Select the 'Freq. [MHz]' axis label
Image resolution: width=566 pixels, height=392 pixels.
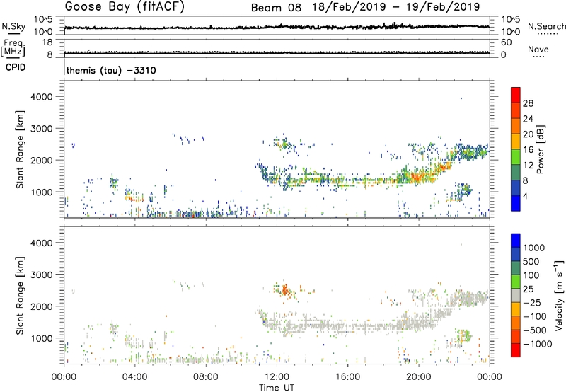click(13, 48)
